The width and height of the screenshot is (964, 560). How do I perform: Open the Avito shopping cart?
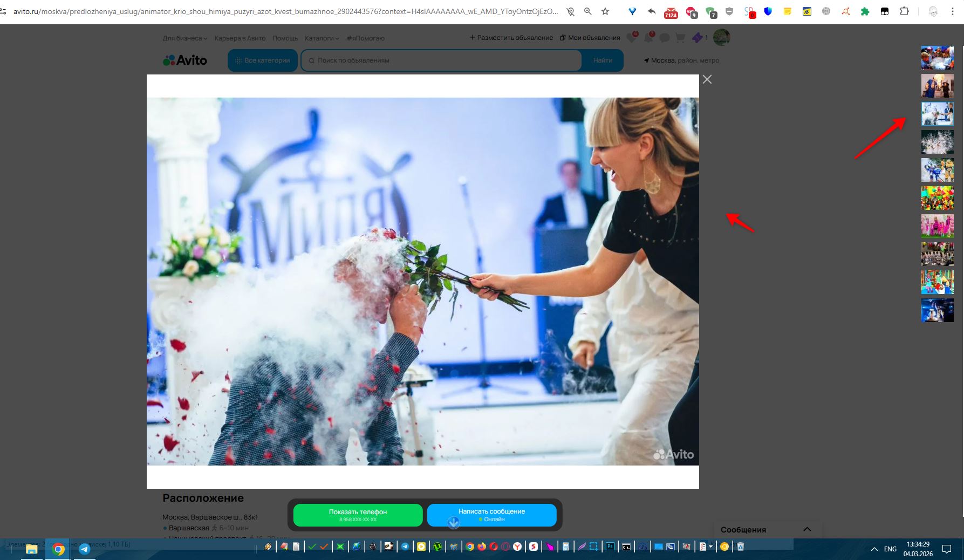click(680, 38)
